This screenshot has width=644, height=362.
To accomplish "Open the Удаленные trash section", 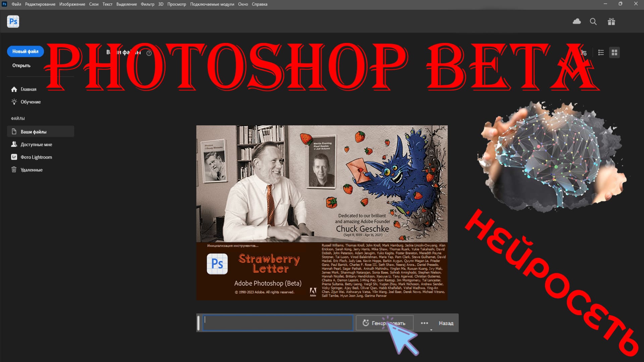I will click(31, 170).
